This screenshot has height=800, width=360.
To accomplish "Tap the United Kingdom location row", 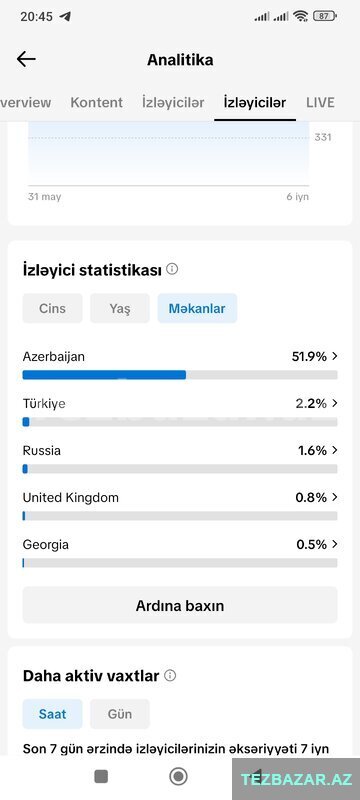I will pos(180,505).
